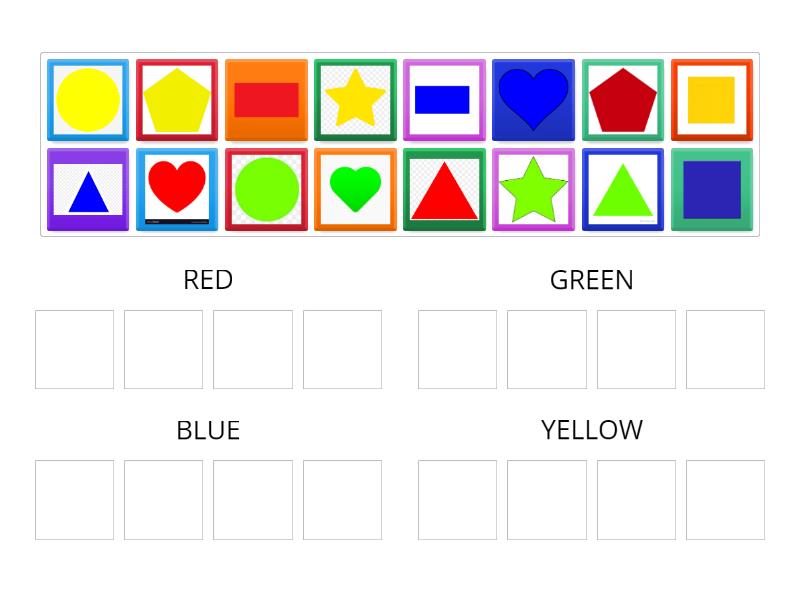Screen dimensions: 800x600
Task: Select the red triangle tile
Action: (x=444, y=190)
